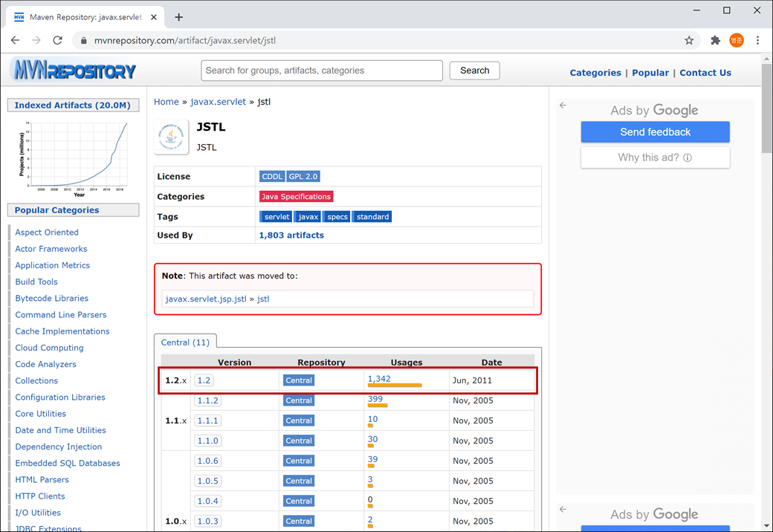Open the orange user profile avatar

click(x=737, y=40)
